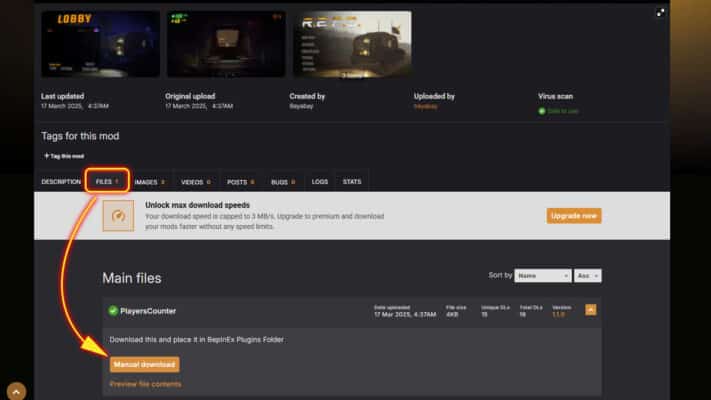Click the speedometer icon in download banner
The image size is (711, 400).
coord(118,216)
